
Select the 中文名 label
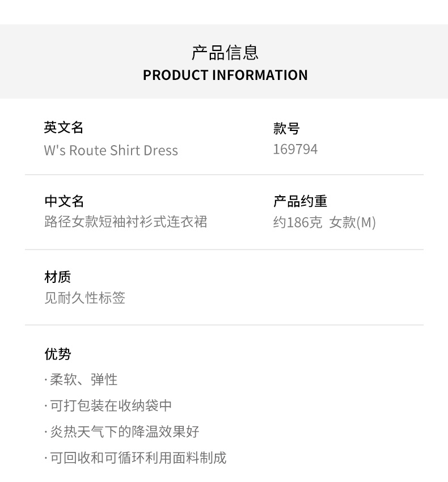(x=64, y=201)
